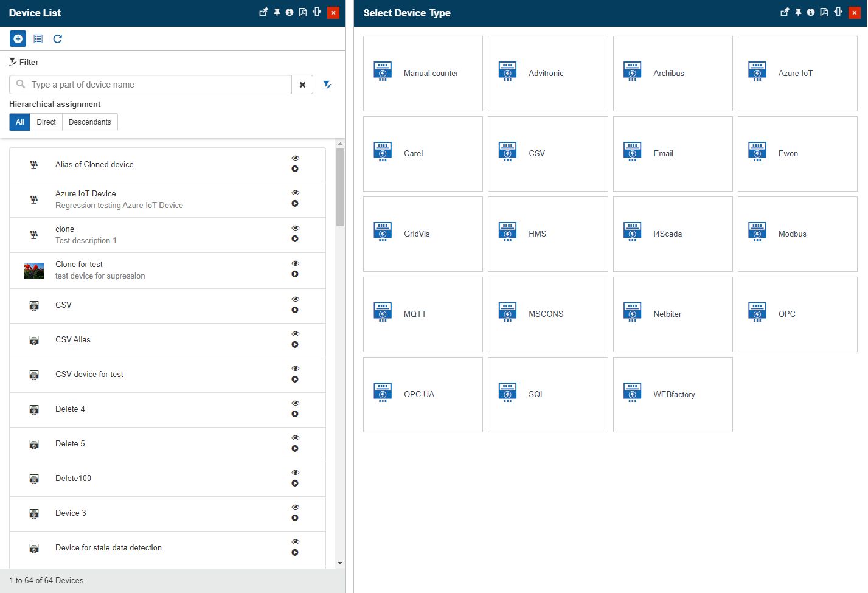Start the Azure IoT Device play icon

[295, 204]
